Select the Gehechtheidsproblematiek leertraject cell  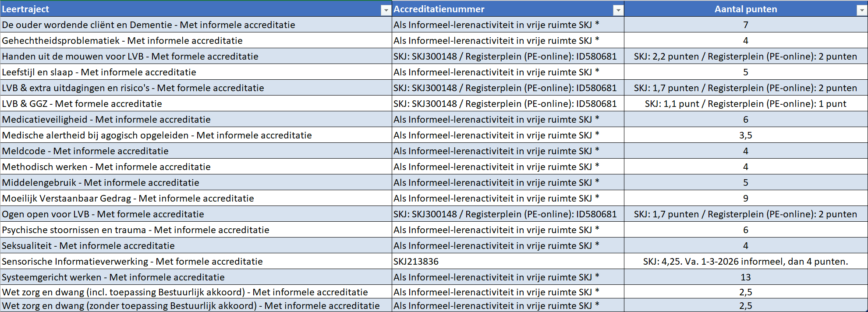(122, 41)
